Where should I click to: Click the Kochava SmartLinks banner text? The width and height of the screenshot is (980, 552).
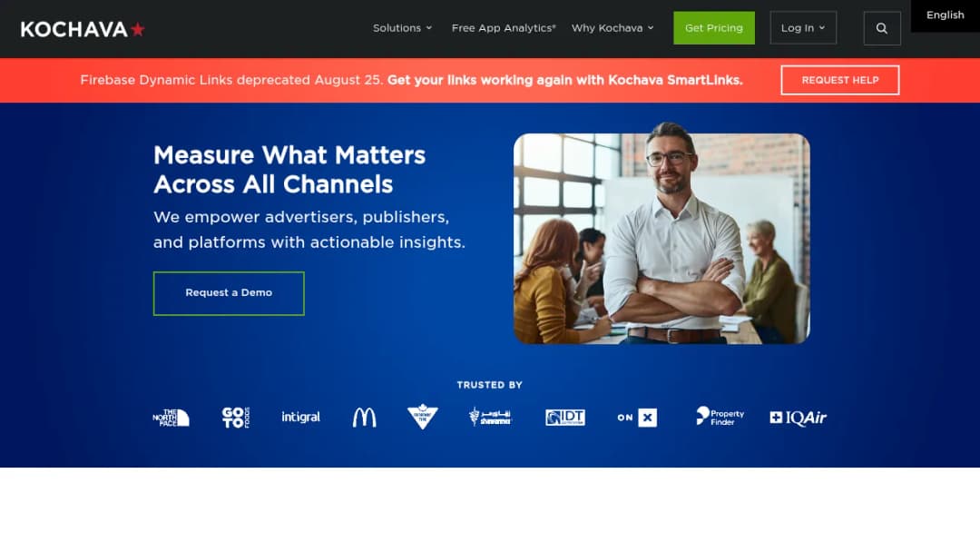point(565,80)
